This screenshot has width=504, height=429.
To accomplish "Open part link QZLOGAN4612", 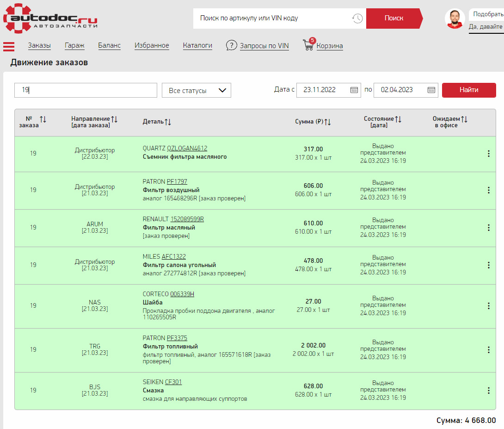I will 187,148.
